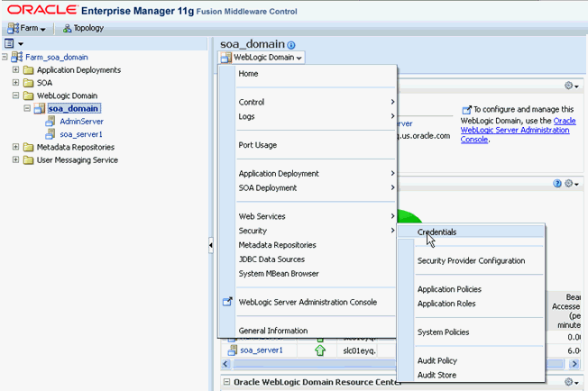Open the navigation tree view options icon
588x391 pixels.
9,43
